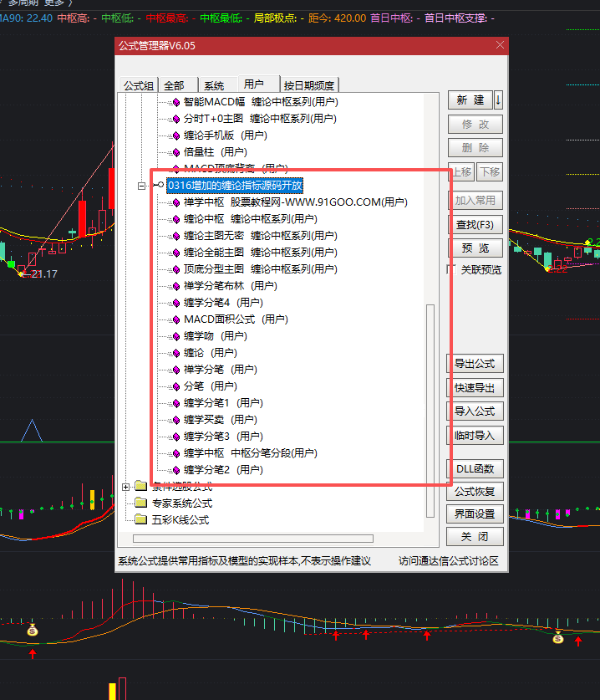The image size is (600, 700).
Task: Click the folder icon for 专家系统公式
Action: pos(140,503)
